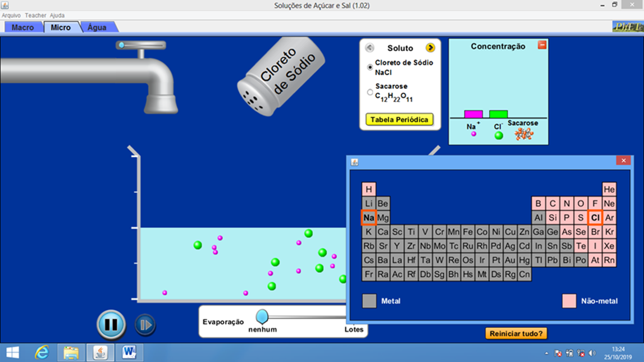This screenshot has height=362, width=644.
Task: Switch to the Água tab
Action: (97, 27)
